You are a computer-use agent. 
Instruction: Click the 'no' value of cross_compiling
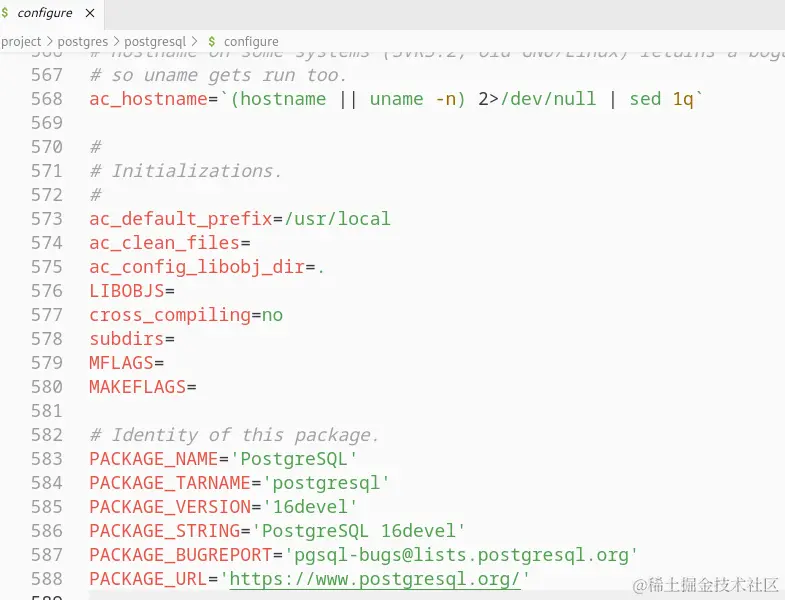point(272,316)
